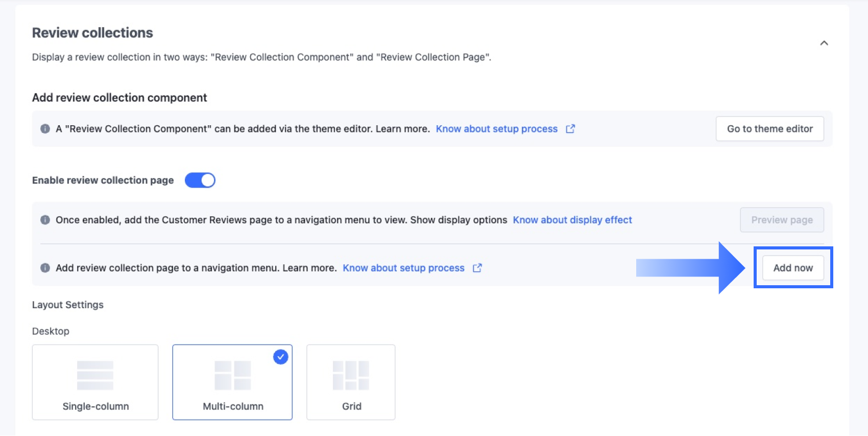The height and width of the screenshot is (436, 868).
Task: Click the Preview page button
Action: pyautogui.click(x=781, y=220)
